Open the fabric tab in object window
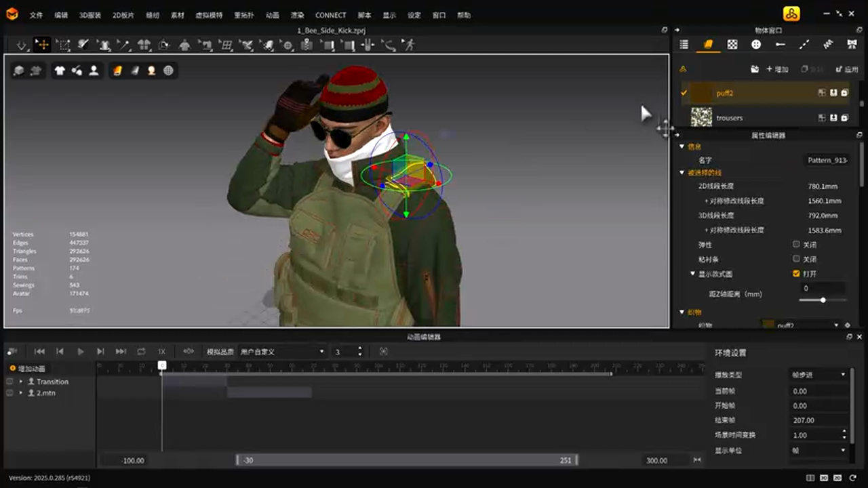This screenshot has height=488, width=868. coord(708,45)
